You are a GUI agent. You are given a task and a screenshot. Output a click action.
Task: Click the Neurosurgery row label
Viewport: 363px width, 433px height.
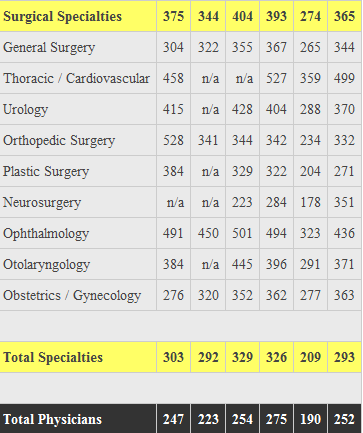coord(42,203)
